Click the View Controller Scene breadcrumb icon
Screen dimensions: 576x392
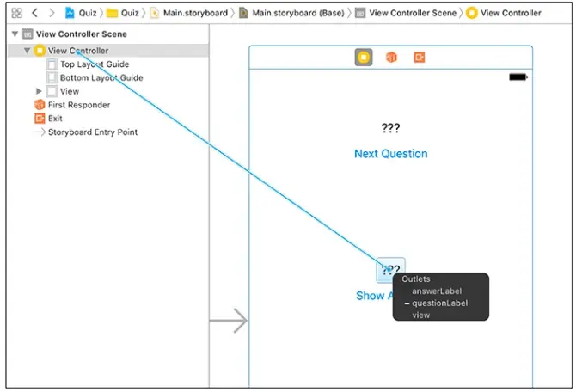[360, 13]
